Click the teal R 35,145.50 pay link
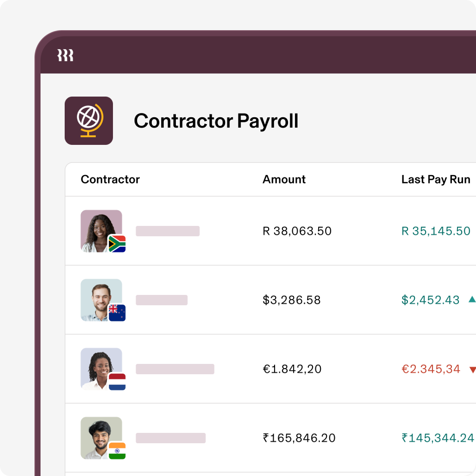 tap(435, 231)
